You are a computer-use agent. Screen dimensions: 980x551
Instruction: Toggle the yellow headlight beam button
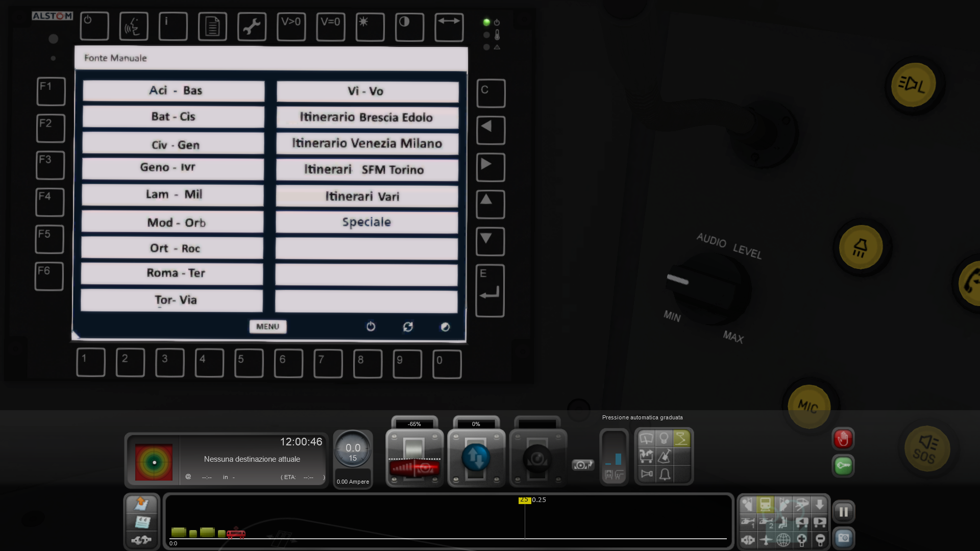[x=913, y=85]
